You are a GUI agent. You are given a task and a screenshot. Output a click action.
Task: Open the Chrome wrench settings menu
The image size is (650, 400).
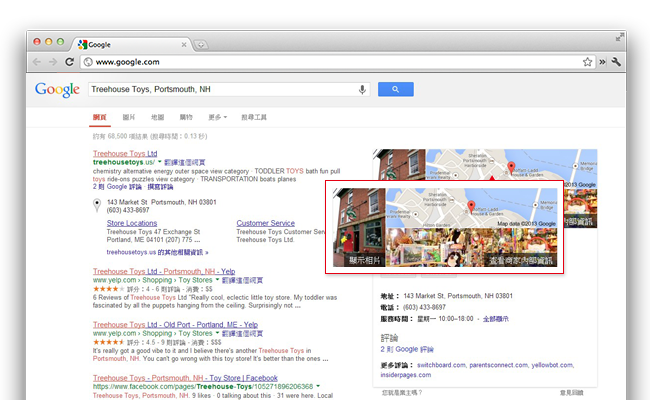[616, 62]
